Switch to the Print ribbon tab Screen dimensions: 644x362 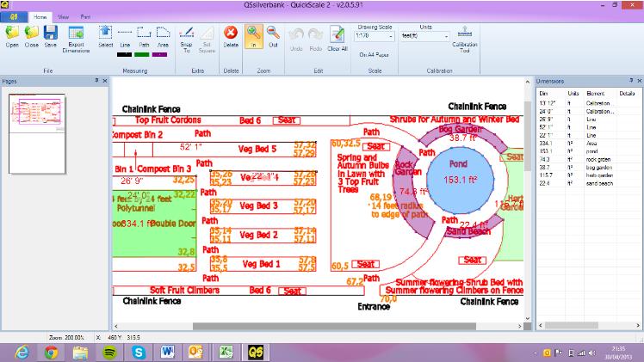click(x=85, y=17)
